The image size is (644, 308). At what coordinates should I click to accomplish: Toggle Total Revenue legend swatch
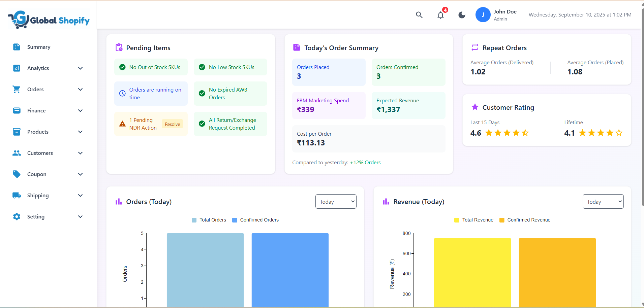(457, 220)
